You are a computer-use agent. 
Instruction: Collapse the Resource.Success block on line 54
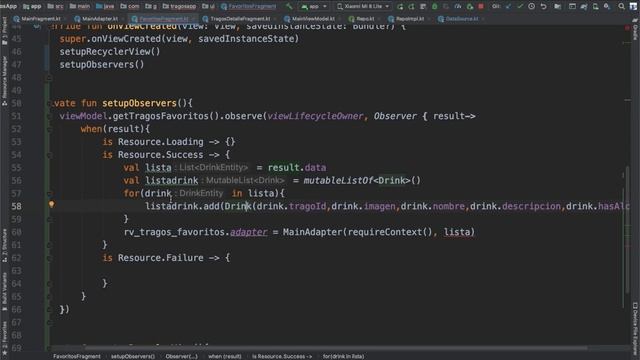click(x=49, y=155)
